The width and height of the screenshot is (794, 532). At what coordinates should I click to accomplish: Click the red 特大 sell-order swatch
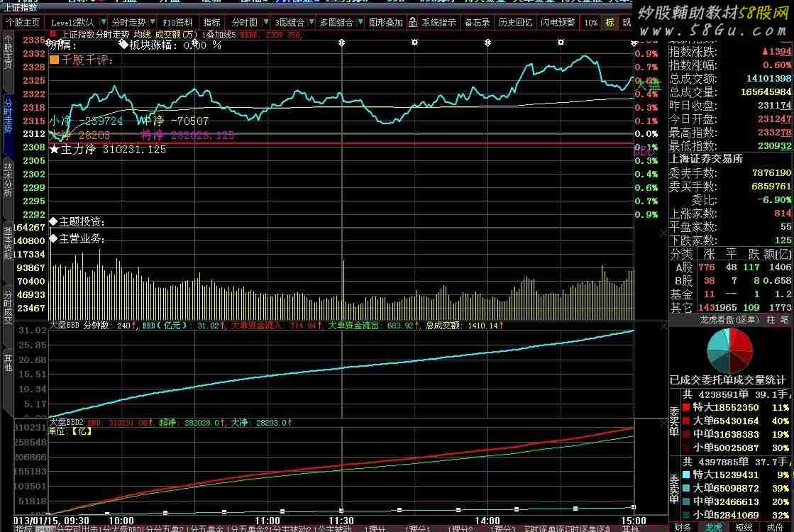pos(686,407)
